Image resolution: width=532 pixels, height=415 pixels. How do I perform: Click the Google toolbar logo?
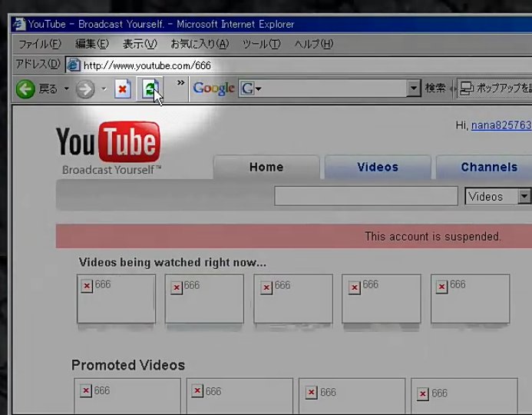213,88
